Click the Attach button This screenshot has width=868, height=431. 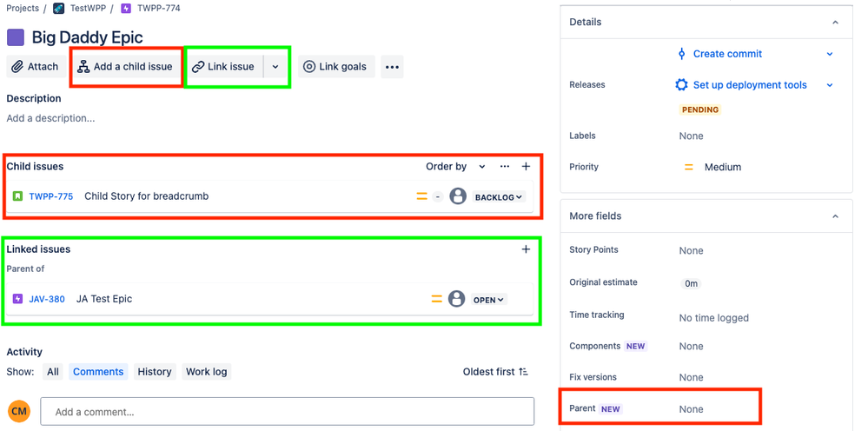pyautogui.click(x=36, y=66)
